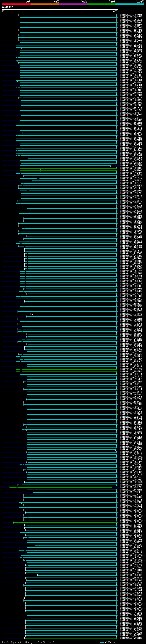Open the UniRef100_A9PDX1 hit
146x644 pixels.
(131, 40)
